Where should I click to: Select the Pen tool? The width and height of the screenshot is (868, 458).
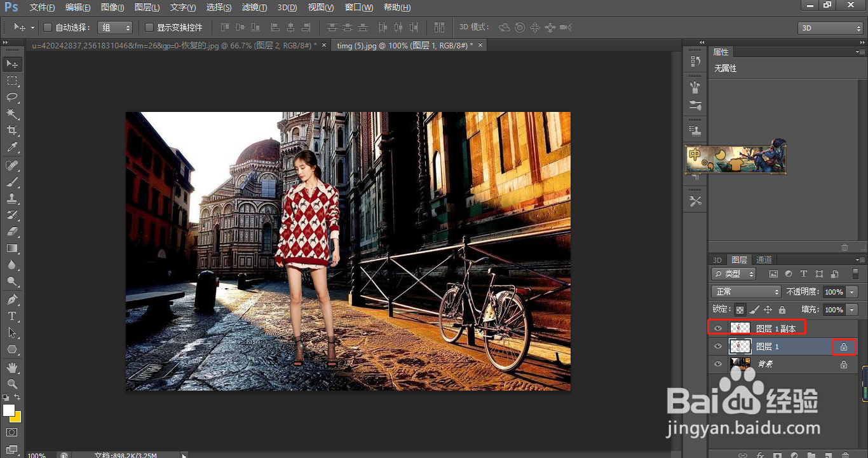12,299
